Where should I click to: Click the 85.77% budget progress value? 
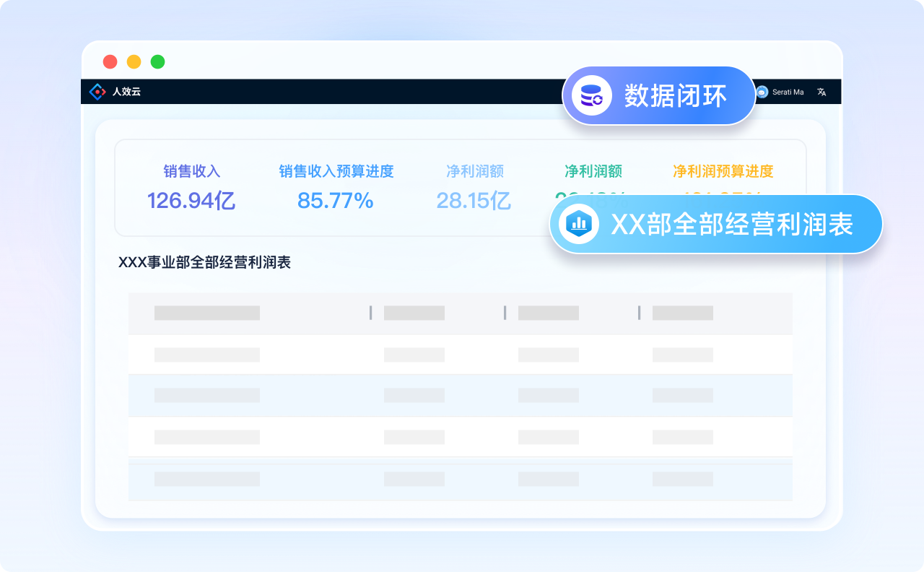coord(335,200)
